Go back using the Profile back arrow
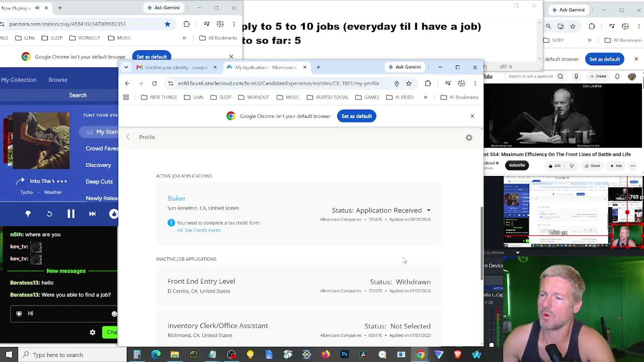This screenshot has height=362, width=644. click(x=128, y=137)
